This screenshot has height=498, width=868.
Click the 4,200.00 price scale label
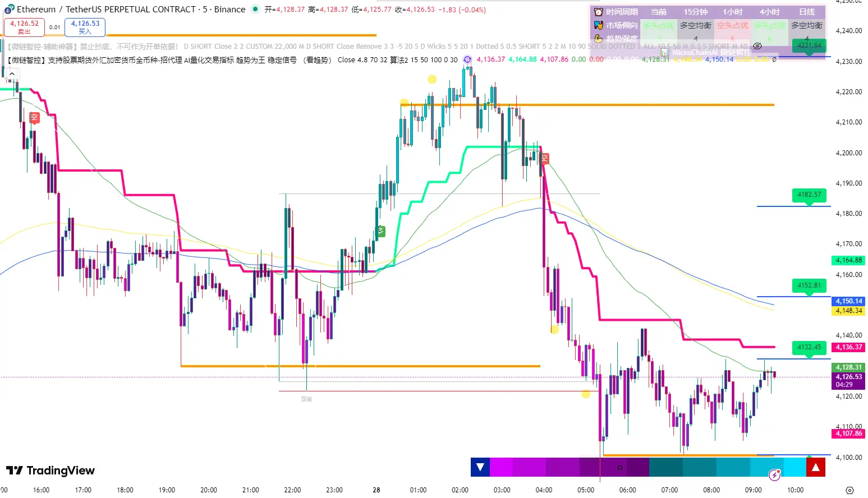[849, 153]
